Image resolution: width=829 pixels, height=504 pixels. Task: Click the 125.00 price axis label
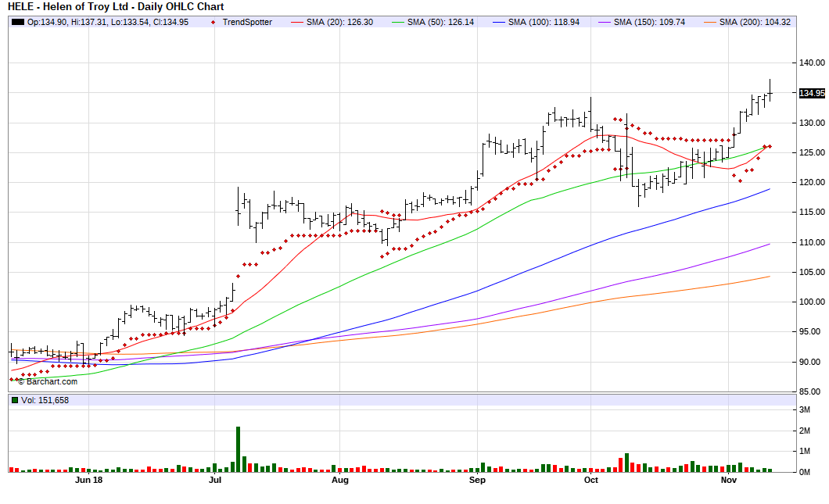coord(812,152)
